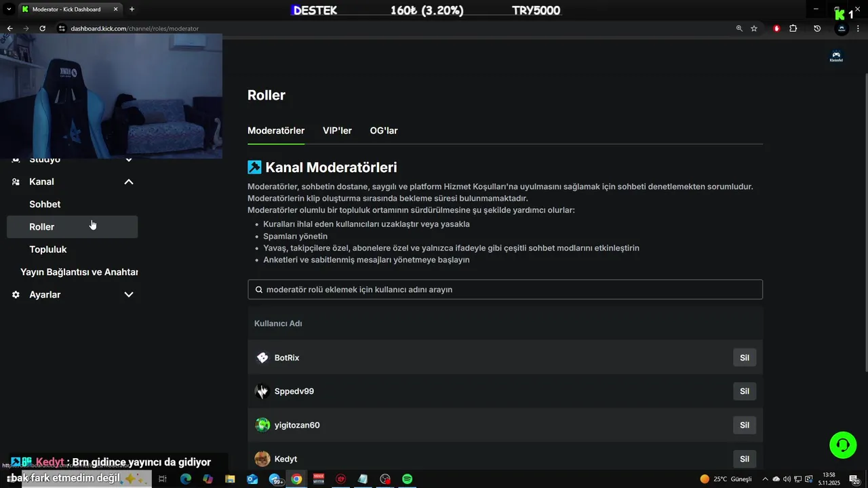Click the yigitozan60 avatar icon
Image resolution: width=868 pixels, height=488 pixels.
click(x=262, y=425)
